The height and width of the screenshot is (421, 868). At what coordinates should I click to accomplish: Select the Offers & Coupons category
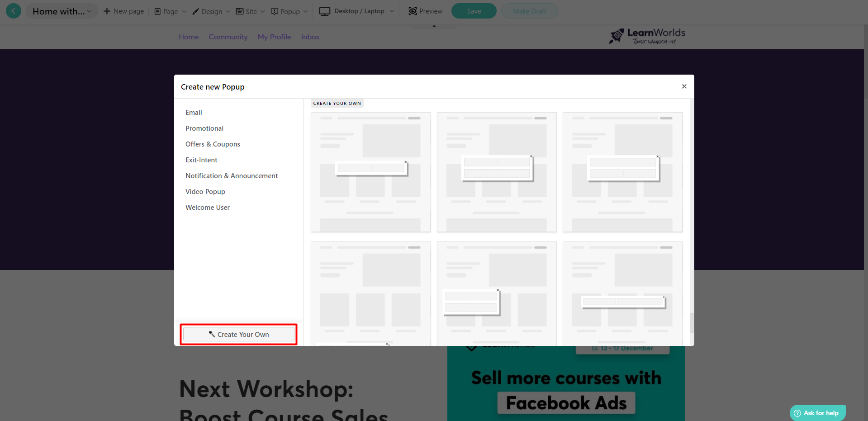(213, 144)
